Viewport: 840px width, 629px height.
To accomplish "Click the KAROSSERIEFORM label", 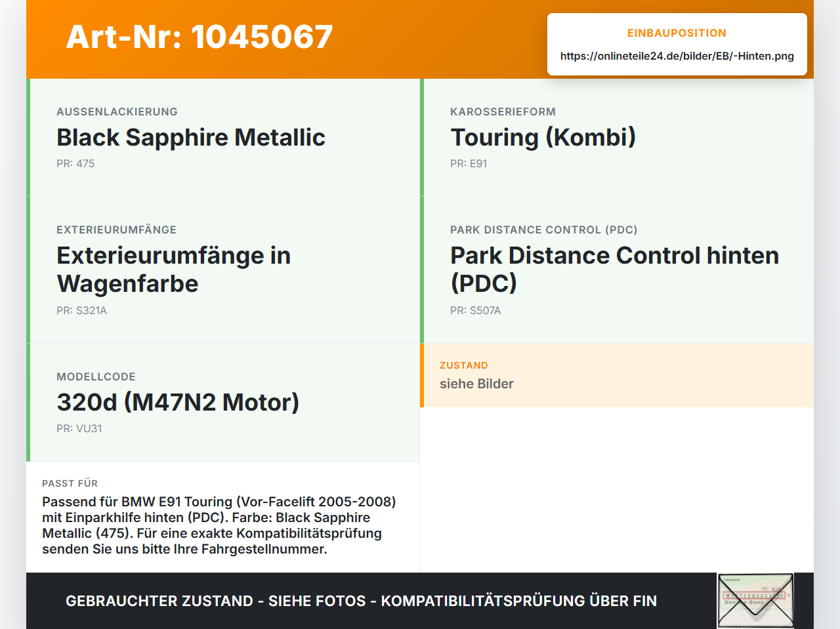I will (x=503, y=112).
